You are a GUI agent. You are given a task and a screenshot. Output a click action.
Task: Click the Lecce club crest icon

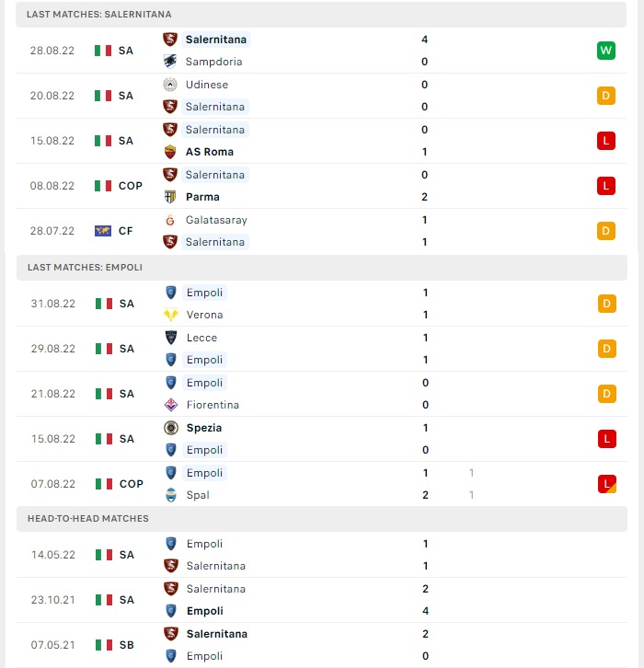(x=171, y=338)
